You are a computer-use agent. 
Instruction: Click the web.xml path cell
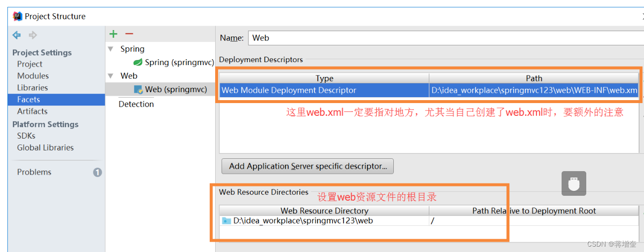(x=534, y=90)
